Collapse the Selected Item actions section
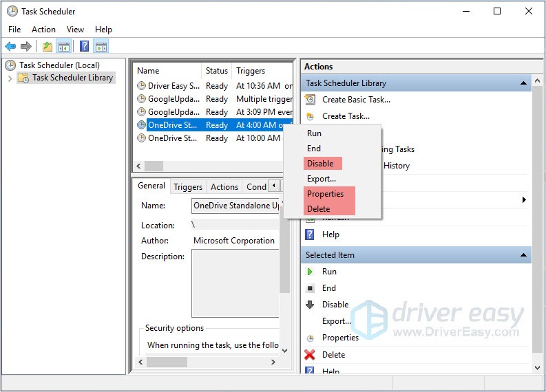 point(523,255)
